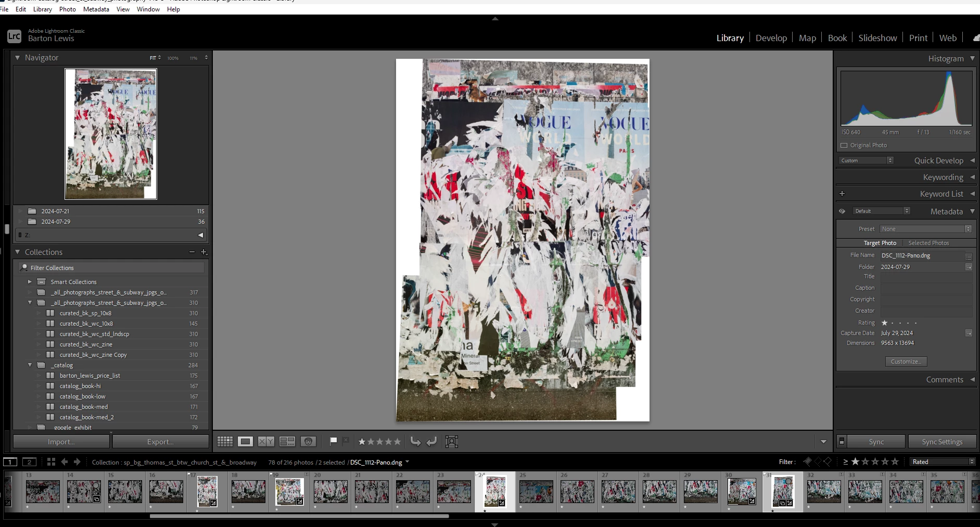Open toolbar content dropdown arrow
980x527 pixels.
[x=823, y=442]
